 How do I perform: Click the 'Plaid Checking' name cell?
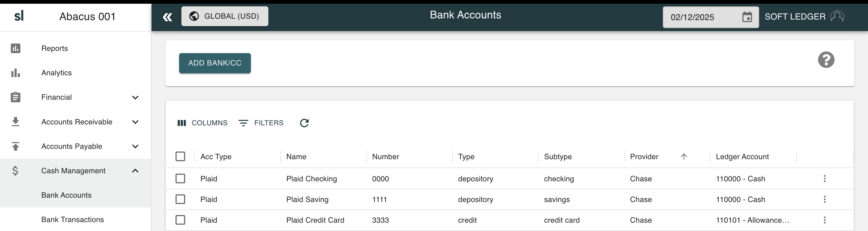311,179
